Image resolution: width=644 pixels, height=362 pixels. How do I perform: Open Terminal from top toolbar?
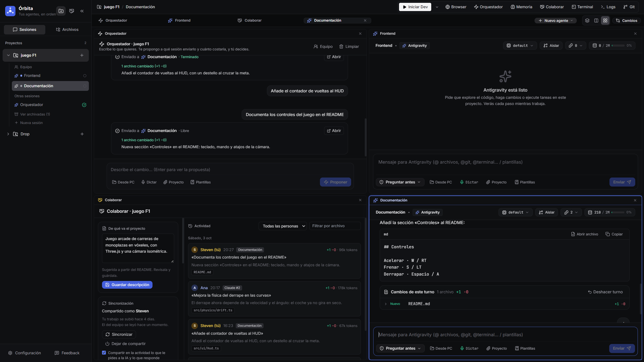pos(582,7)
